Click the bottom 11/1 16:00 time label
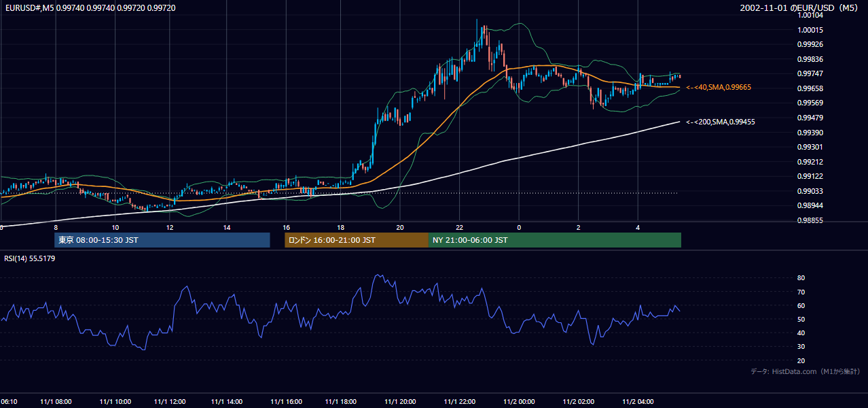The height and width of the screenshot is (408, 868). [x=286, y=402]
